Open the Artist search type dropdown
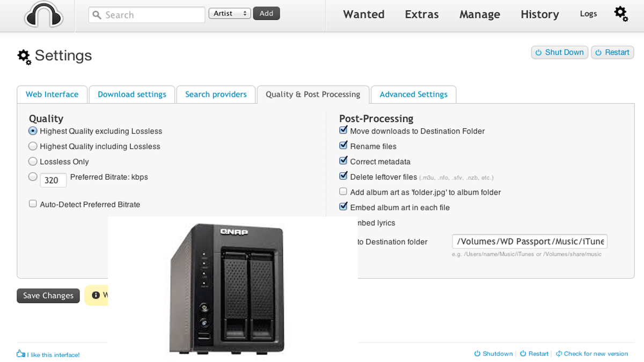 [x=230, y=14]
